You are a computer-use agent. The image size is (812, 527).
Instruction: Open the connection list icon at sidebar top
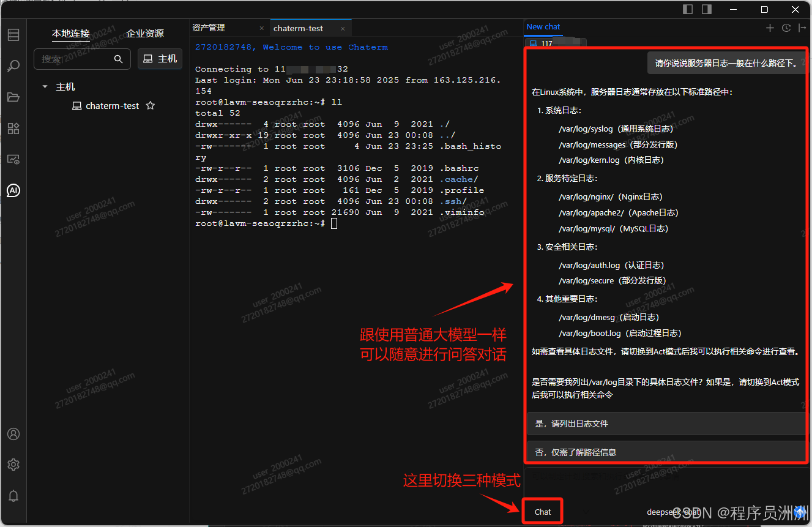tap(13, 34)
